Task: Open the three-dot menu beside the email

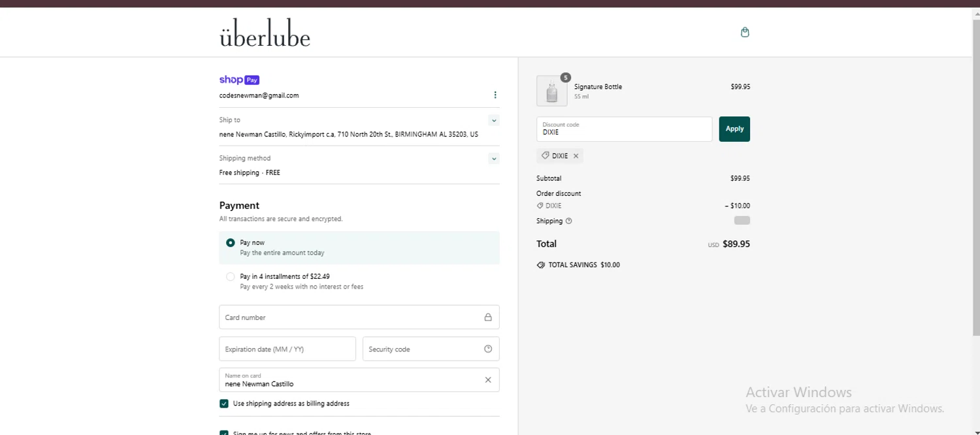Action: tap(495, 95)
